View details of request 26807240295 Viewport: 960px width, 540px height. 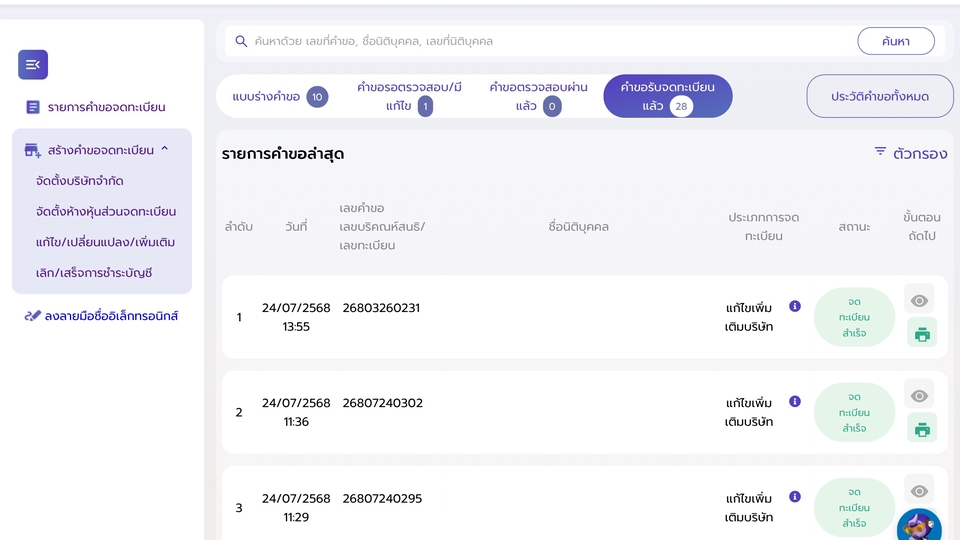tap(919, 490)
